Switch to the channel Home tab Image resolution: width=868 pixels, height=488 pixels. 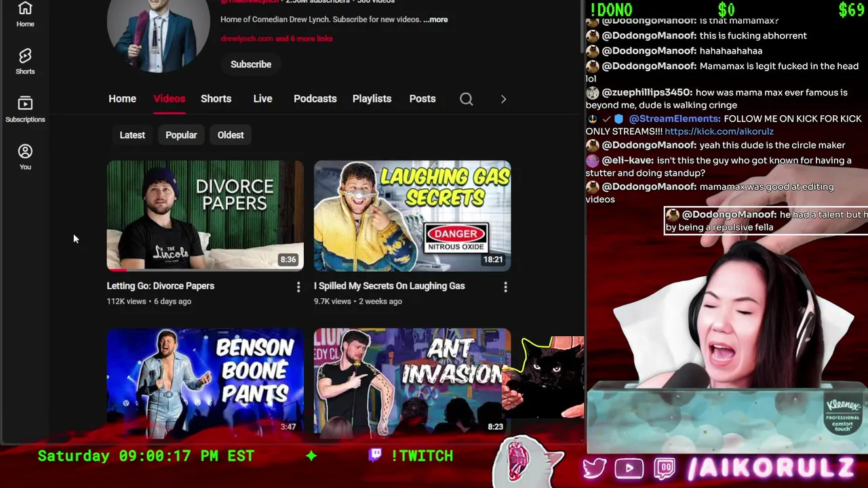pyautogui.click(x=122, y=99)
